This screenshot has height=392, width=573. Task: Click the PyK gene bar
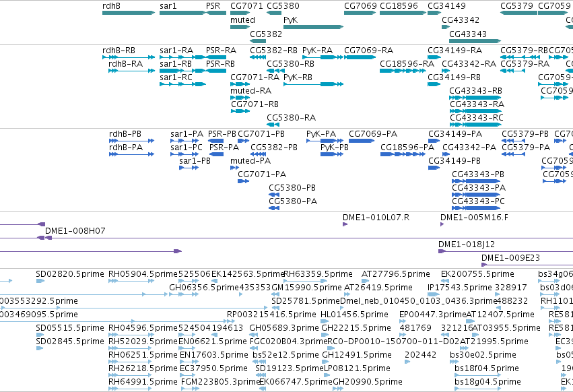coord(313,27)
